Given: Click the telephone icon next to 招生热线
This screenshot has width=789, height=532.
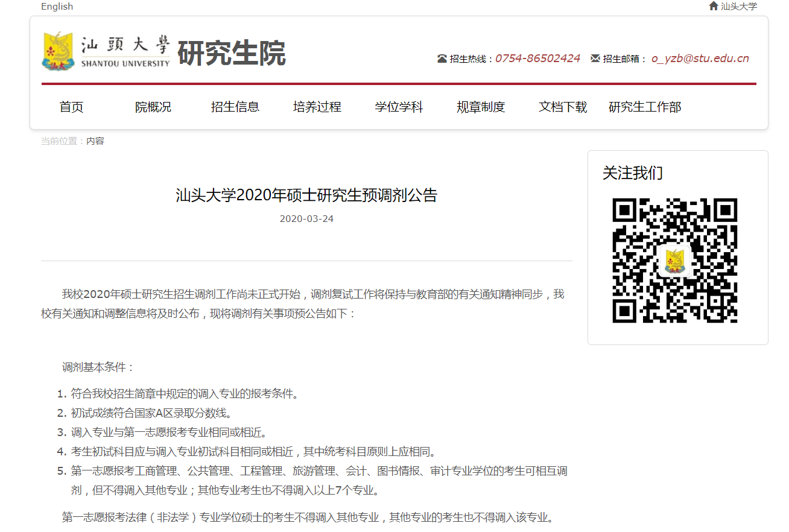Looking at the screenshot, I should [x=442, y=59].
